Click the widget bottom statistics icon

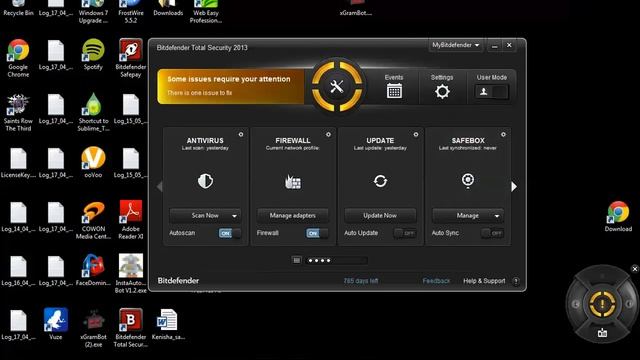point(602,333)
